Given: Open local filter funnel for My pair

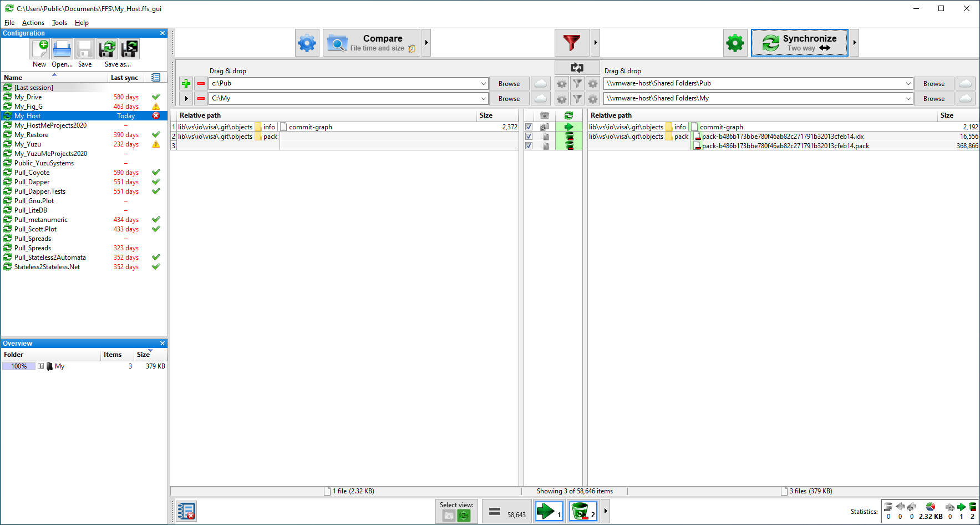Looking at the screenshot, I should point(577,99).
